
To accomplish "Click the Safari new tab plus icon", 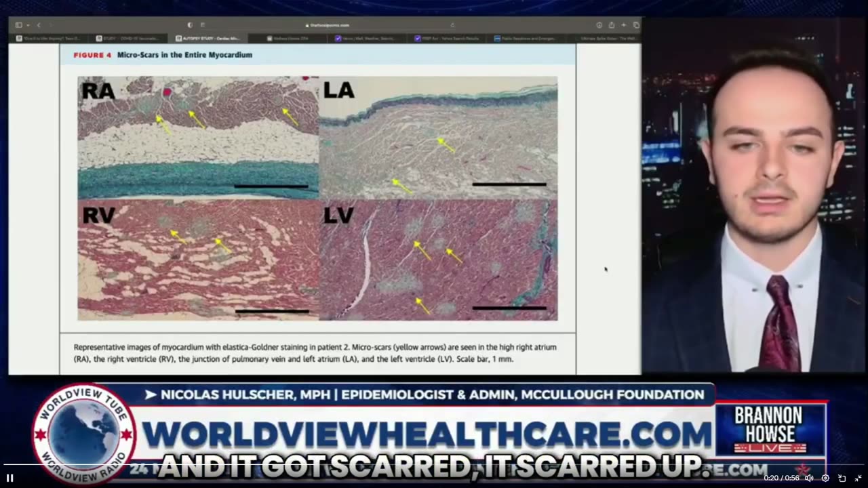I will click(624, 25).
